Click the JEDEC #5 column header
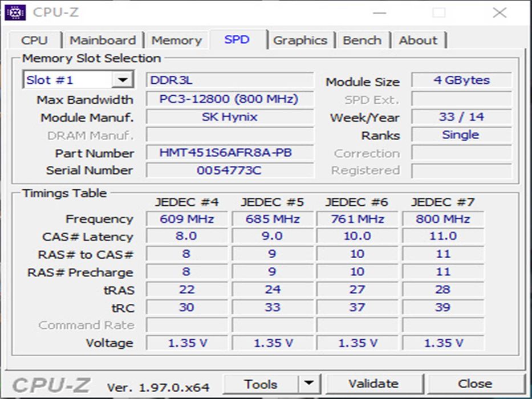Viewport: 532px width, 399px height. (x=272, y=202)
